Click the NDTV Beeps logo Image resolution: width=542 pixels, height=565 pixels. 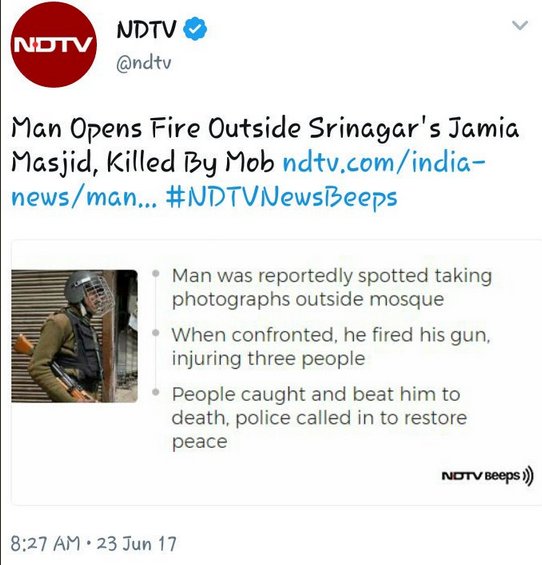pyautogui.click(x=481, y=476)
